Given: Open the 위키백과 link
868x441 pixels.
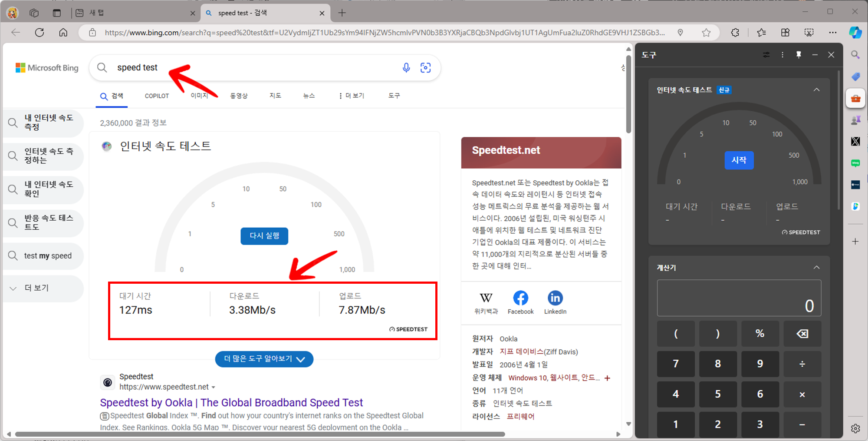Looking at the screenshot, I should pos(486,303).
